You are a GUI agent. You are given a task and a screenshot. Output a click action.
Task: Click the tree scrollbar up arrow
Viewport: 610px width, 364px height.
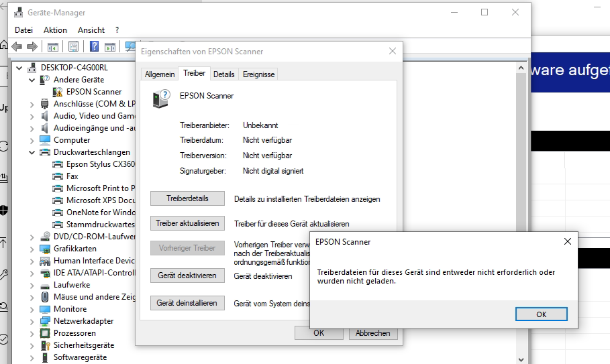521,68
